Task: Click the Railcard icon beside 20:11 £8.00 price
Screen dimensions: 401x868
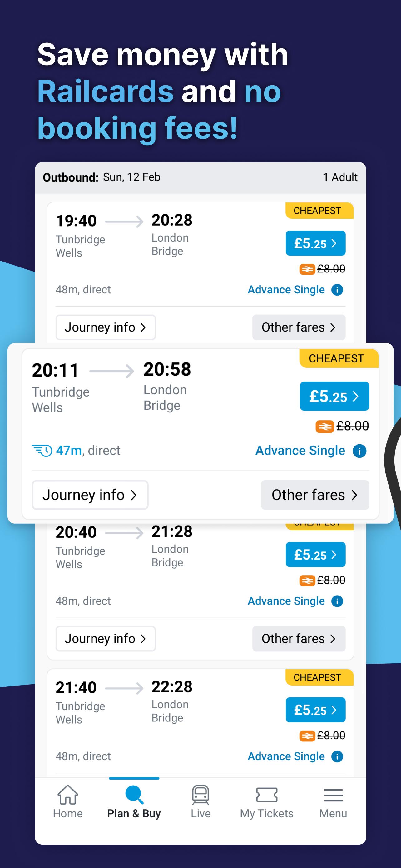Action: (x=324, y=427)
